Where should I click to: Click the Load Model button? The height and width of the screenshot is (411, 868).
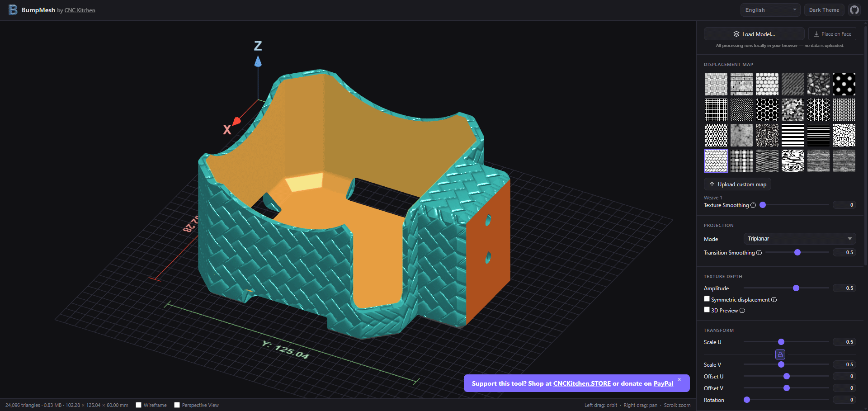[x=754, y=34]
